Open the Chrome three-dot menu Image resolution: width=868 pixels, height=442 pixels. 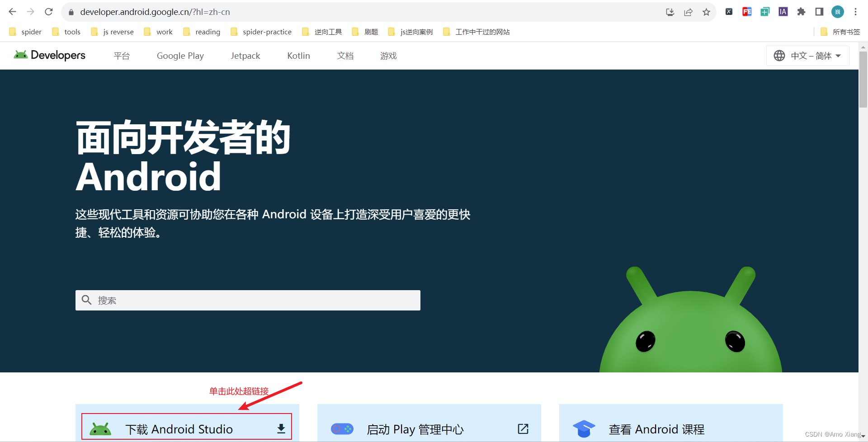click(x=855, y=12)
